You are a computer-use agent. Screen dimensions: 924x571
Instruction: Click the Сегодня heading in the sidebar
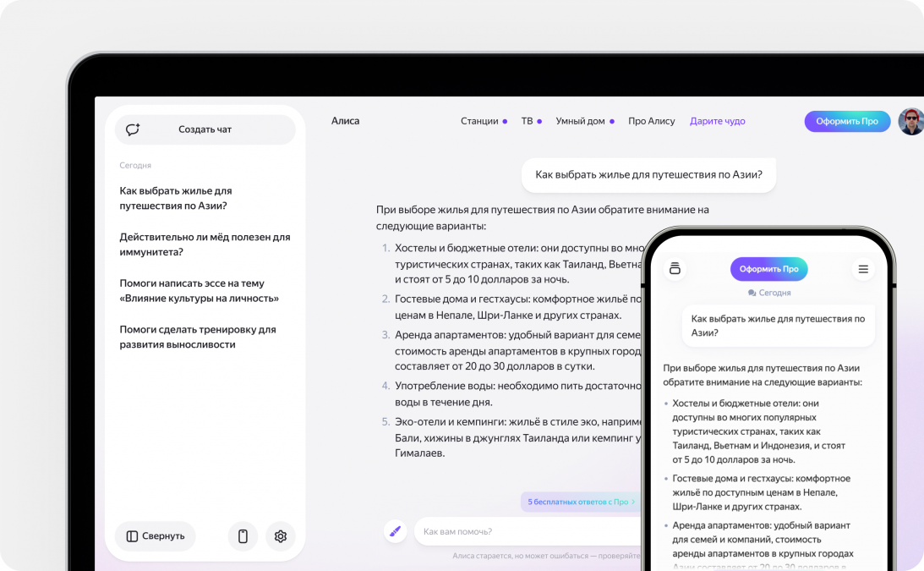135,165
